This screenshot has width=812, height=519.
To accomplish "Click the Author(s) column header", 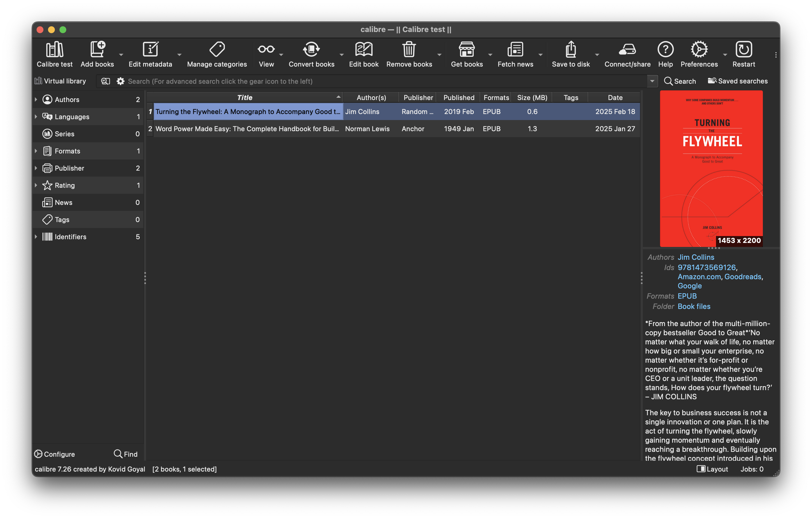I will pyautogui.click(x=371, y=97).
